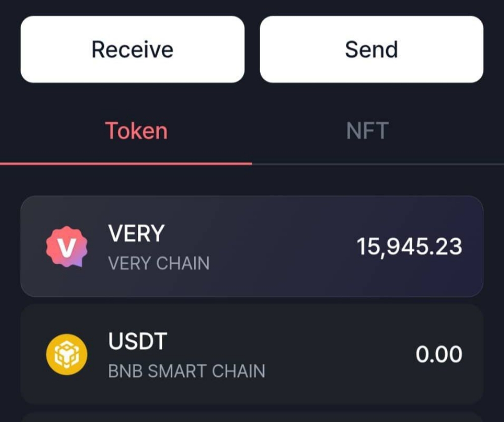Select the pink V badge beside VERY

point(66,246)
